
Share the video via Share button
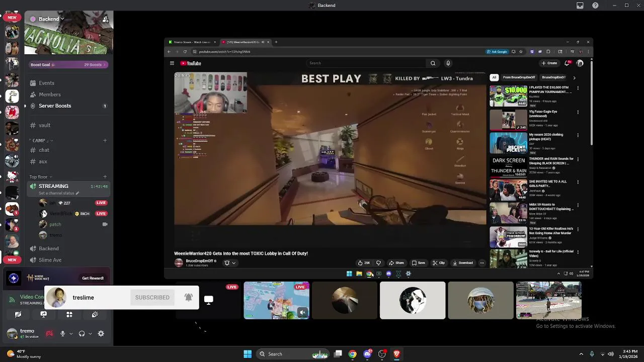(396, 263)
